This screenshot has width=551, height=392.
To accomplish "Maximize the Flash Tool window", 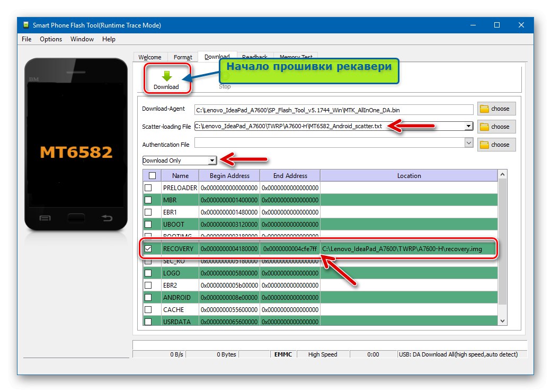I will 497,25.
